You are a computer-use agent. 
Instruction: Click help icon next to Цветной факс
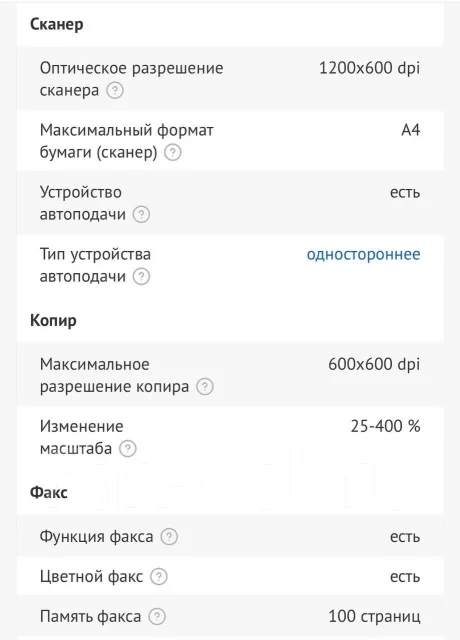[159, 577]
